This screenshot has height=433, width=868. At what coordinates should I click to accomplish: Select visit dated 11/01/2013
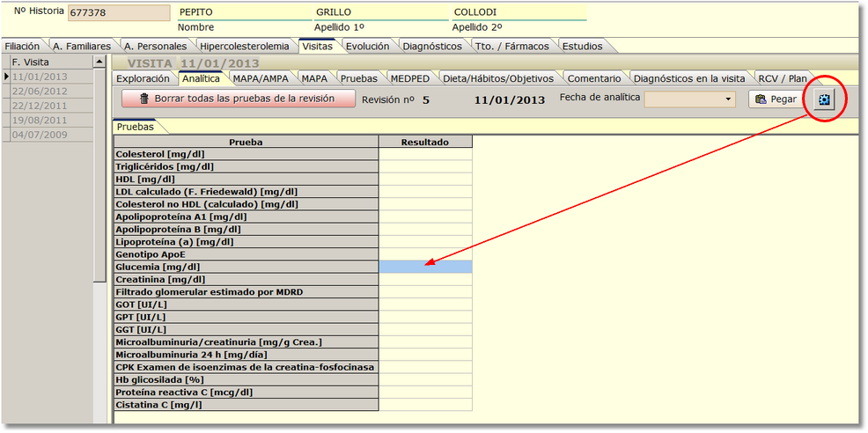click(x=52, y=77)
